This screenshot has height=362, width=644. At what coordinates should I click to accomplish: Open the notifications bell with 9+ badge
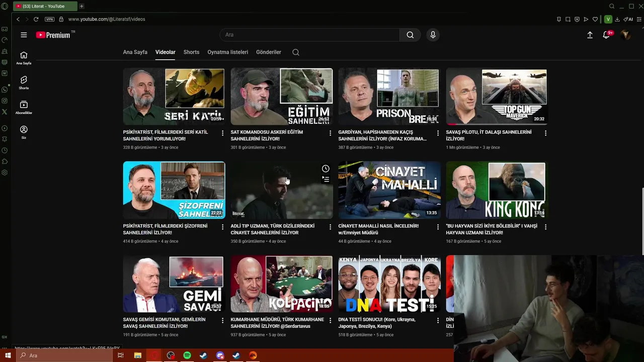(607, 35)
